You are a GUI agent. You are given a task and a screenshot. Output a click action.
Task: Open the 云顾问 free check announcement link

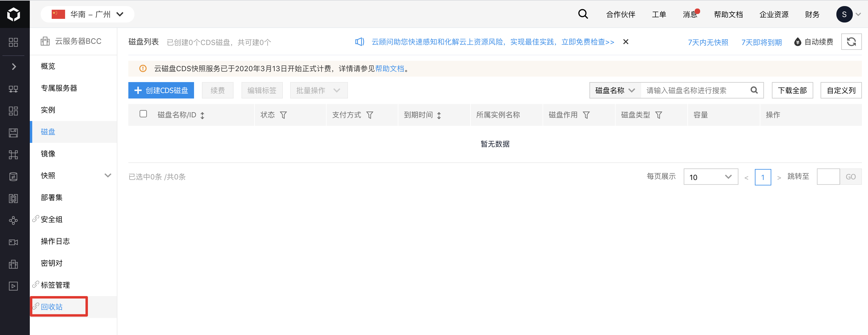coord(493,42)
